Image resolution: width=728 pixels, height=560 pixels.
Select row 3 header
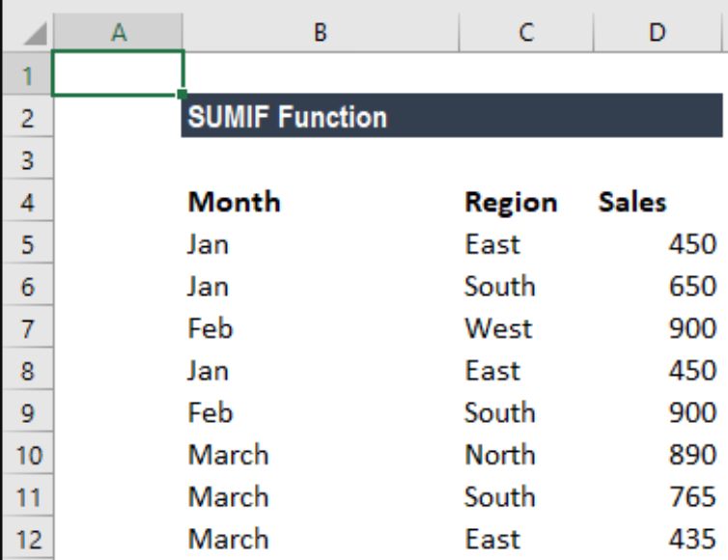pos(27,160)
